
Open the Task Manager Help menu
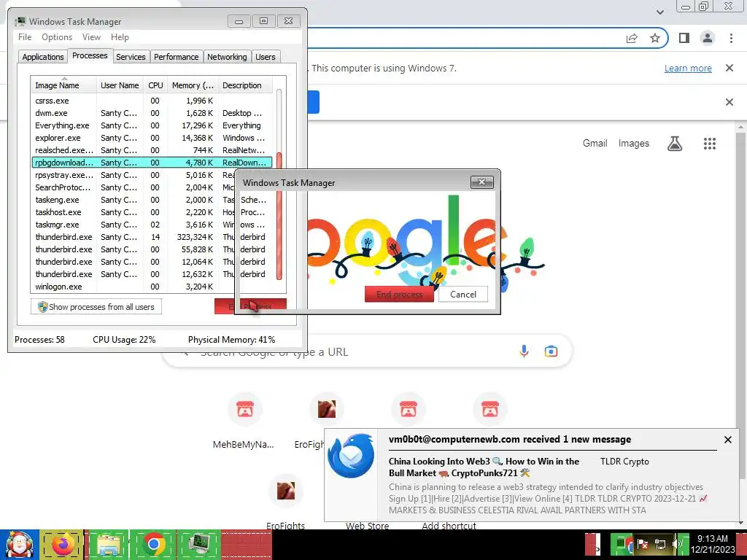point(120,37)
